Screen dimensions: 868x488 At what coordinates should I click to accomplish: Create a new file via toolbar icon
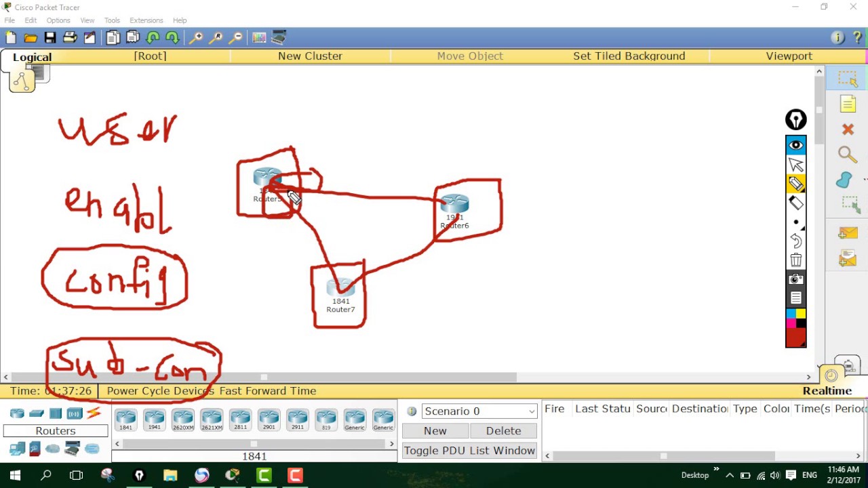11,38
